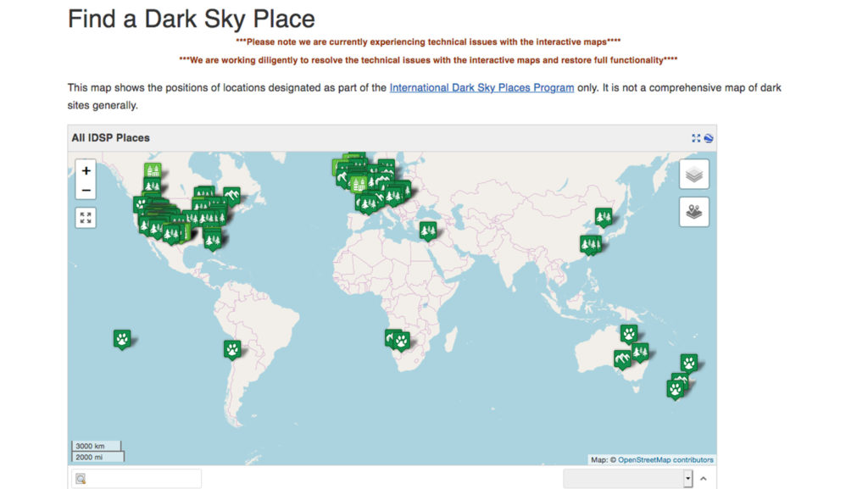Open International Dark Sky Places Program link
The height and width of the screenshot is (489, 868).
click(x=481, y=87)
